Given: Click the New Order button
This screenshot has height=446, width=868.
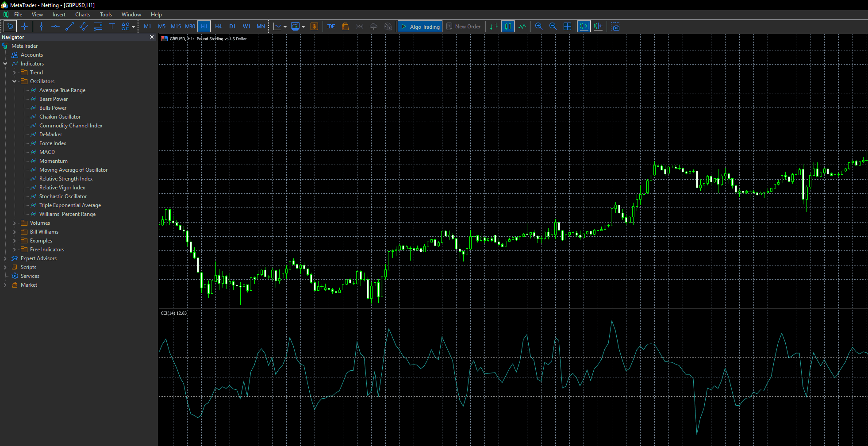Looking at the screenshot, I should pyautogui.click(x=464, y=26).
